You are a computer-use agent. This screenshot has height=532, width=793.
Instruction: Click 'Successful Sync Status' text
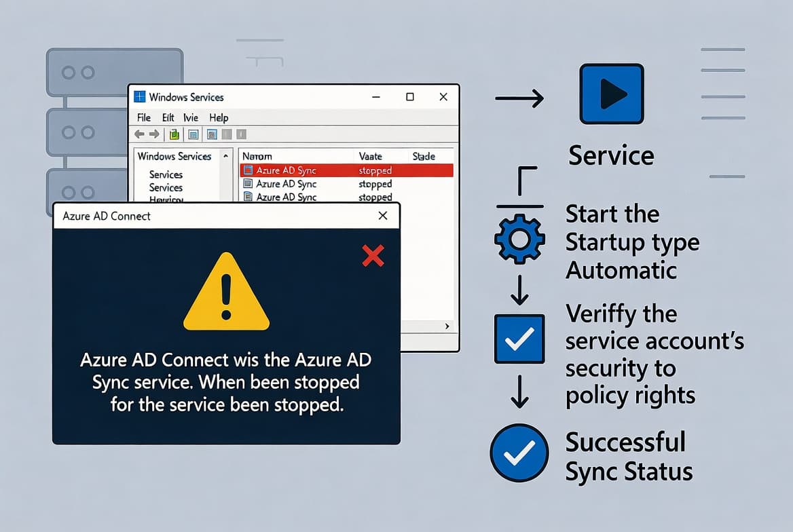point(629,457)
